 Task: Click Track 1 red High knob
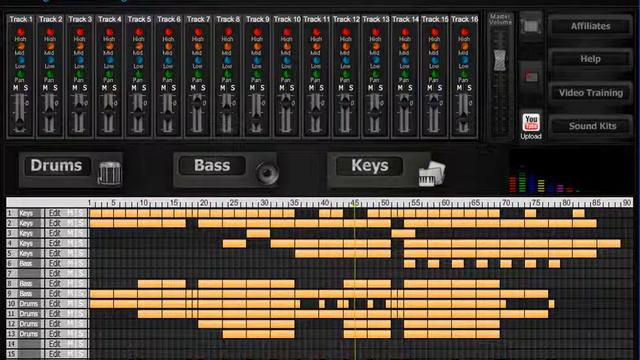pos(20,32)
